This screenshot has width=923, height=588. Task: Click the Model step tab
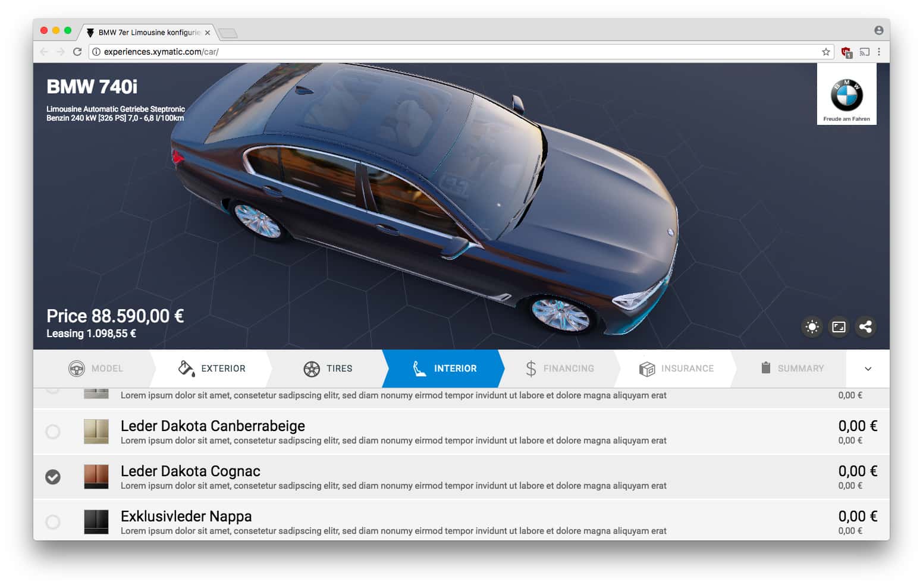(95, 369)
